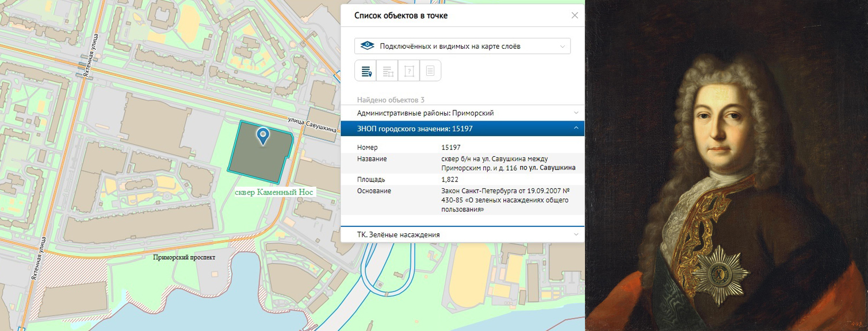Image resolution: width=868 pixels, height=331 pixels.
Task: Click the Номер field label
Action: (367, 148)
